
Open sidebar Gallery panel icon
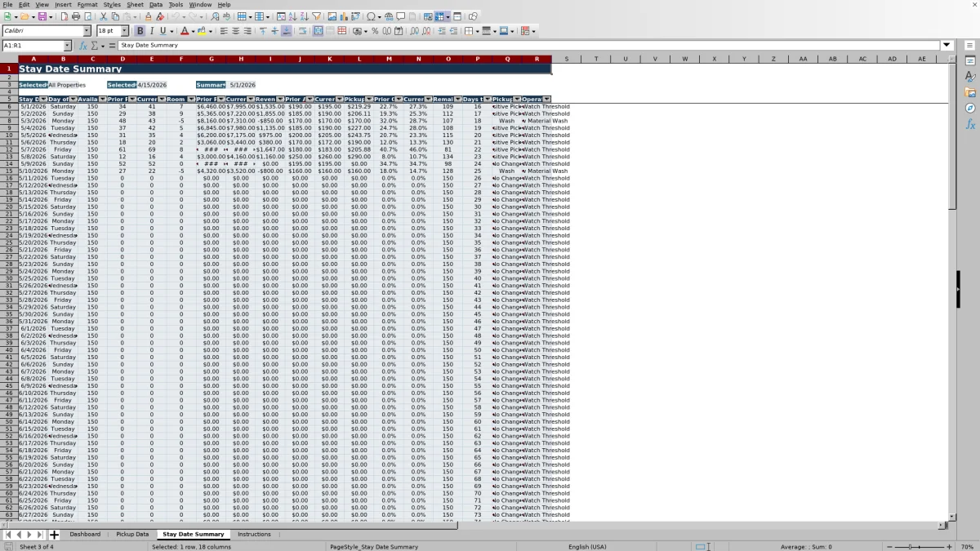970,92
